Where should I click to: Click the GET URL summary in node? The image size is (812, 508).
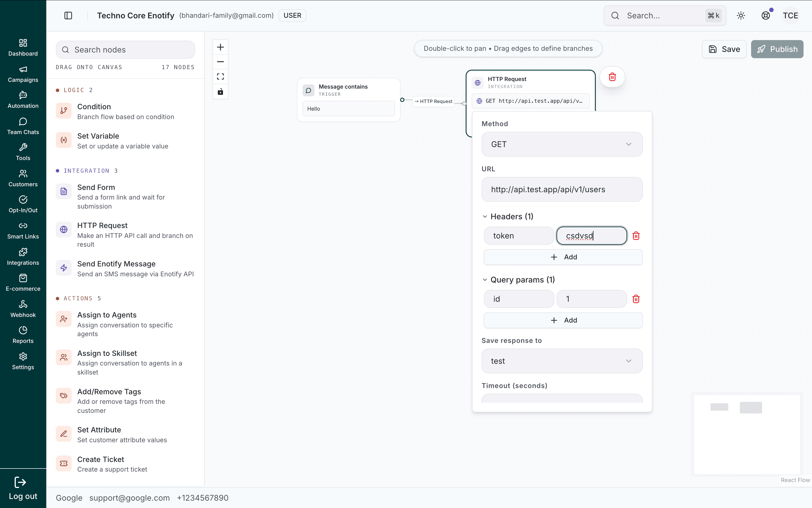530,101
